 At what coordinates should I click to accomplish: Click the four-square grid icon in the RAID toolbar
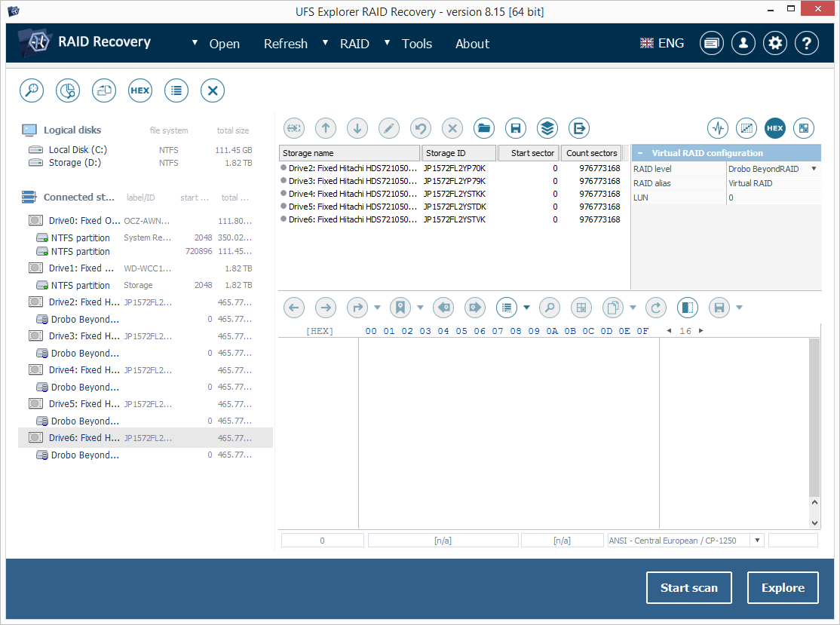click(x=804, y=128)
